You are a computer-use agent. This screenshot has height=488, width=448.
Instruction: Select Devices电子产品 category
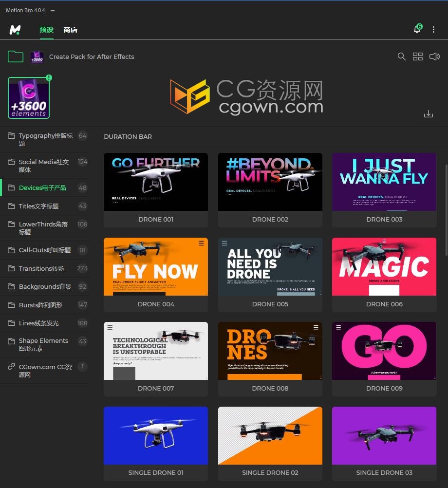pos(45,188)
